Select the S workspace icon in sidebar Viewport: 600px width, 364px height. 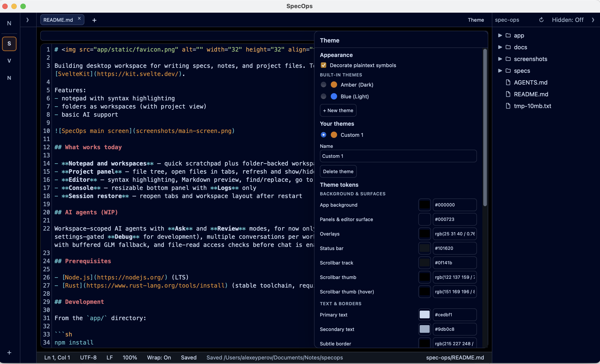tap(9, 44)
